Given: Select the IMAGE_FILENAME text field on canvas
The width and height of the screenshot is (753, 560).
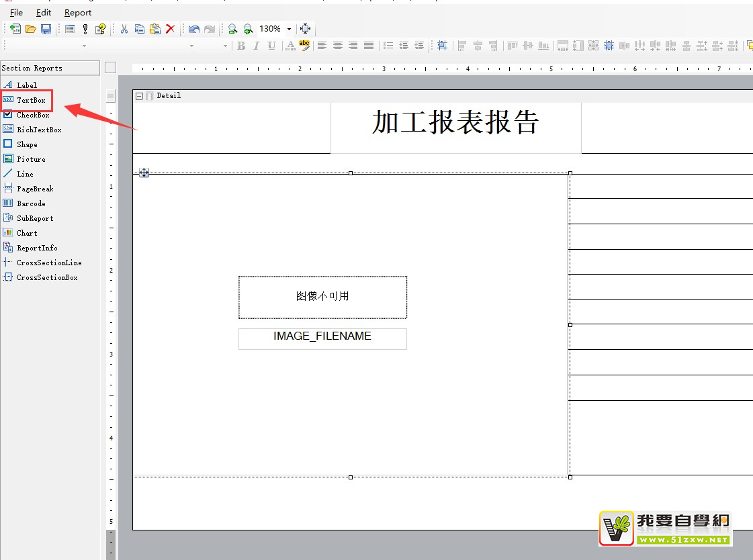Looking at the screenshot, I should tap(322, 338).
